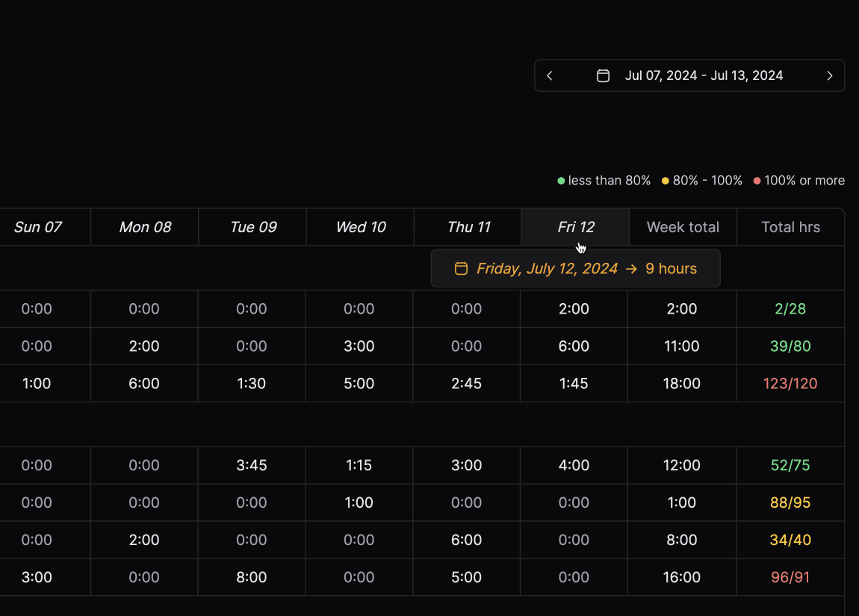This screenshot has height=616, width=859.
Task: Click total hours value 52/75
Action: click(790, 465)
